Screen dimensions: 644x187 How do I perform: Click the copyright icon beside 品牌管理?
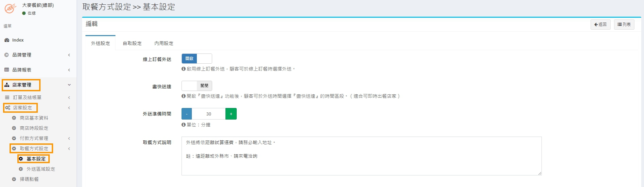(6, 55)
